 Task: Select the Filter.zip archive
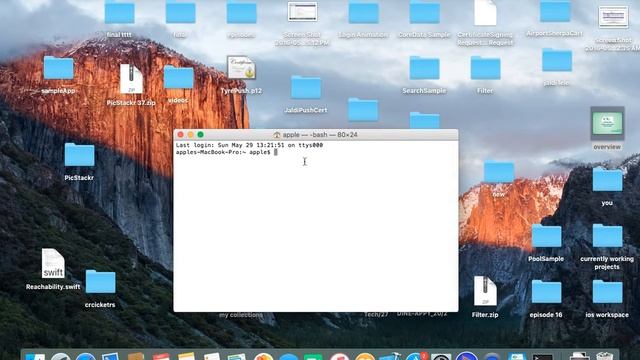(485, 291)
